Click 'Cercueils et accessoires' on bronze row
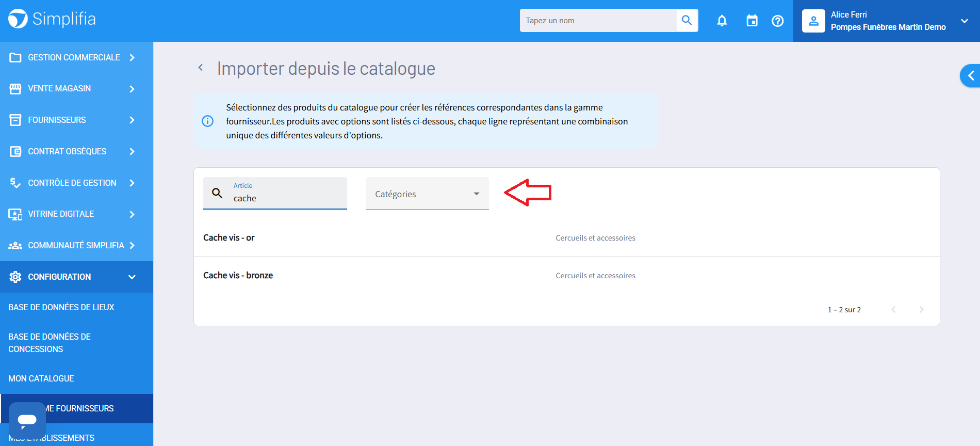Viewport: 980px width, 446px height. tap(595, 276)
